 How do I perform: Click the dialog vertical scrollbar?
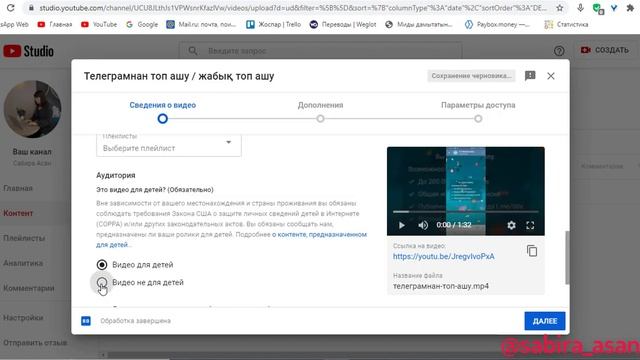[567, 257]
